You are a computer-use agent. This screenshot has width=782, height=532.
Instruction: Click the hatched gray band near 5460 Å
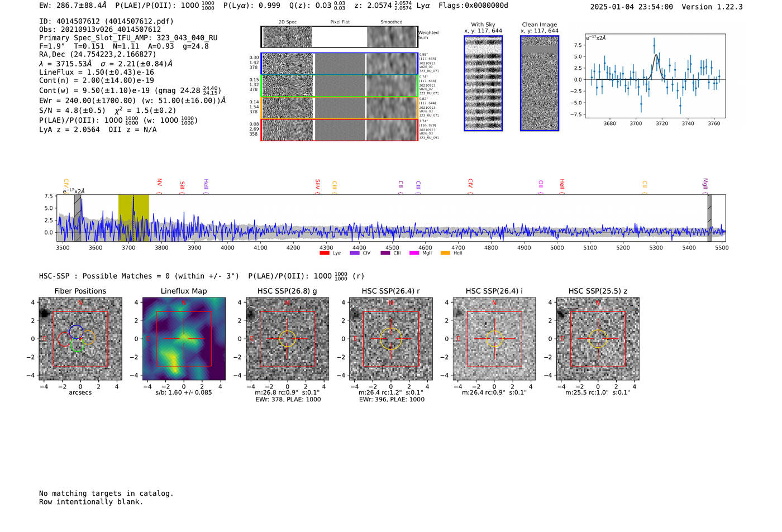click(709, 218)
